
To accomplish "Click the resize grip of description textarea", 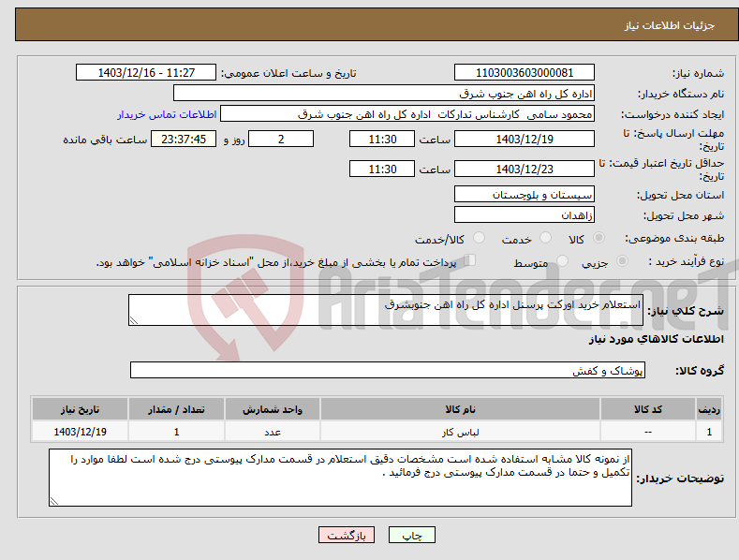I will pyautogui.click(x=134, y=320).
